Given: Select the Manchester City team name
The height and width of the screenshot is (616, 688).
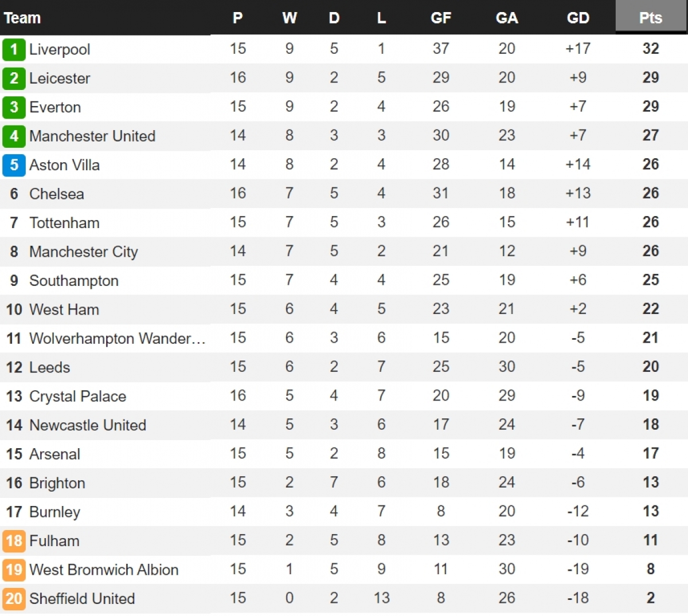Looking at the screenshot, I should pyautogui.click(x=84, y=252).
